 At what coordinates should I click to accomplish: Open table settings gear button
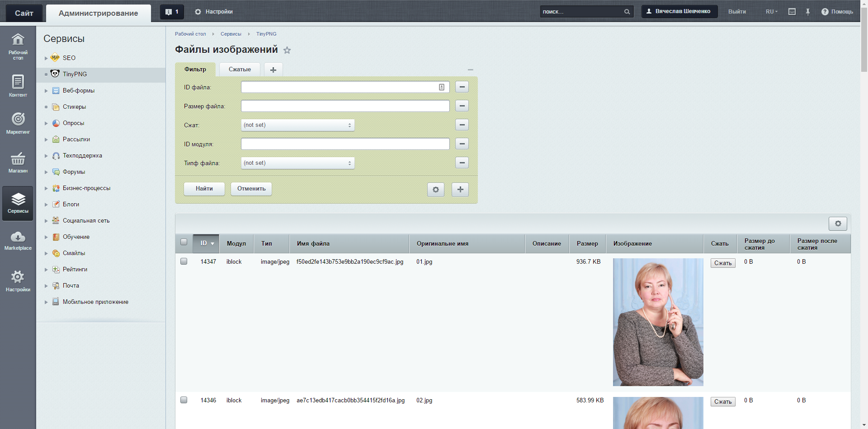tap(838, 224)
